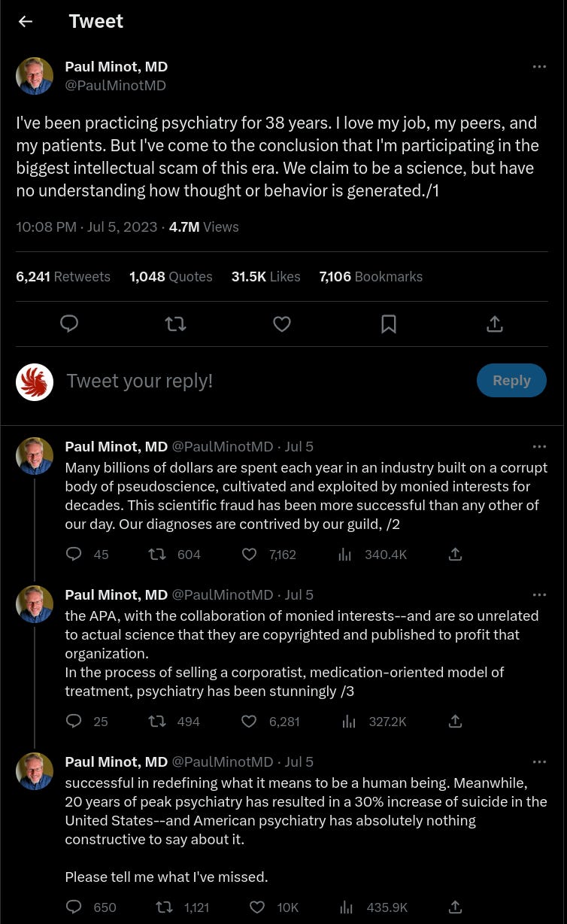Open the 6,241 Retweets list
The image size is (567, 924).
[63, 277]
